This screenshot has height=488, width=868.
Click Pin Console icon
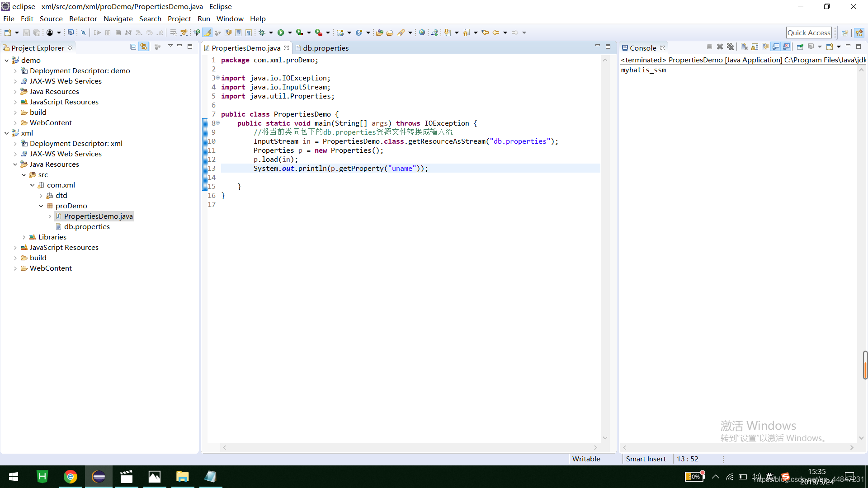800,47
